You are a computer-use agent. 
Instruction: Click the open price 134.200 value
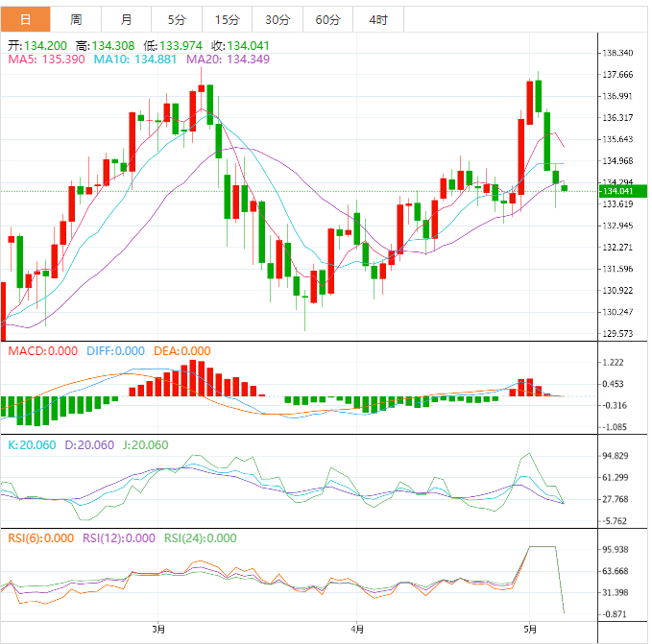45,46
